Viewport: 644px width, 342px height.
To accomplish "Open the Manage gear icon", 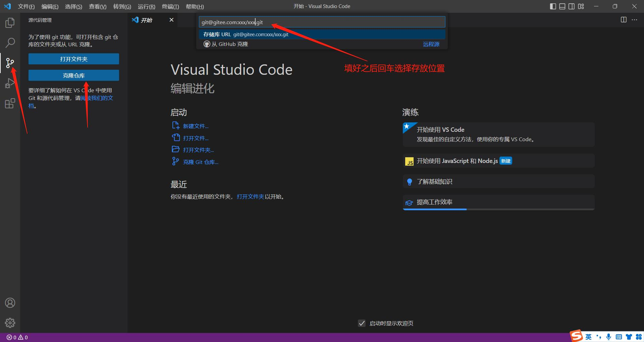I will [x=10, y=323].
